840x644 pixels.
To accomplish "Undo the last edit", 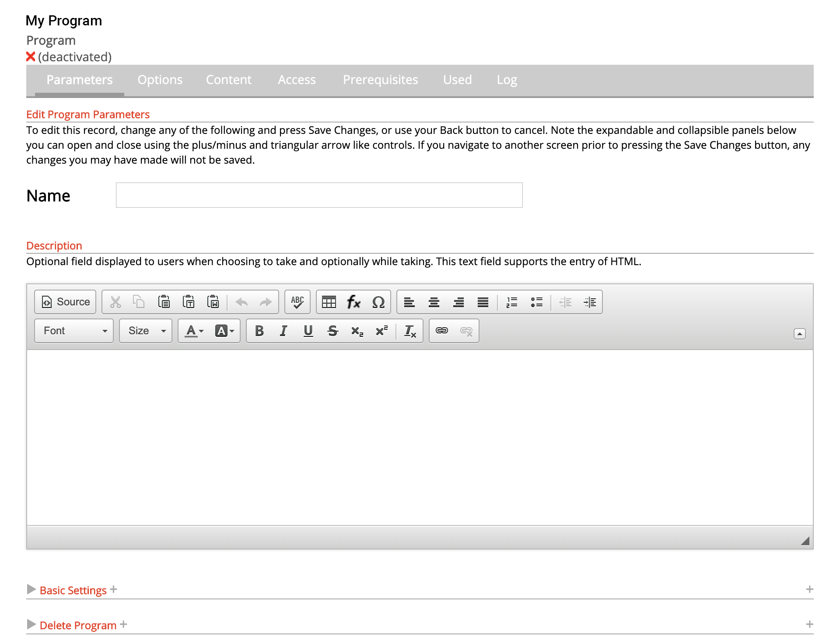I will pyautogui.click(x=241, y=302).
